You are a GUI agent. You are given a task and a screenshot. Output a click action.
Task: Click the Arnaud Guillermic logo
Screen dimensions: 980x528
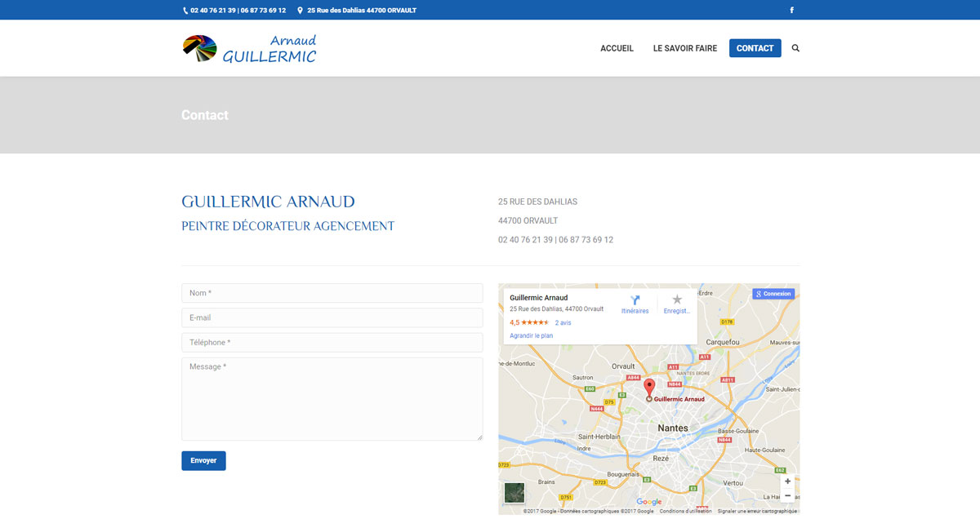point(249,48)
